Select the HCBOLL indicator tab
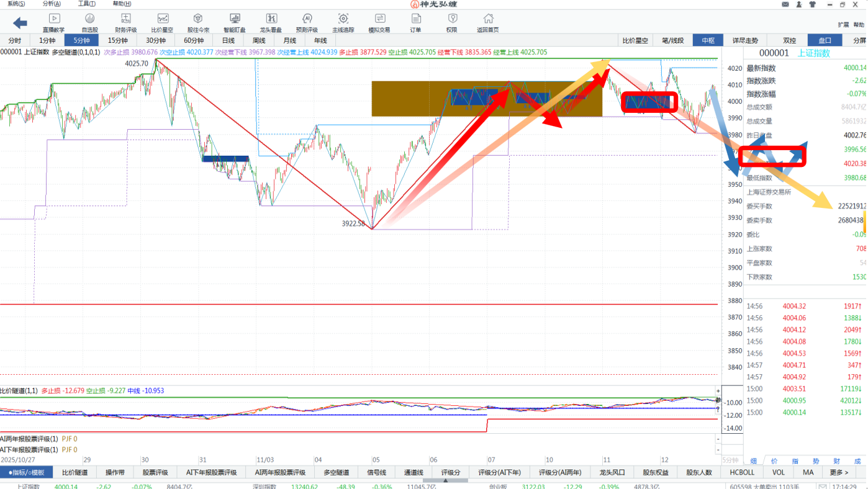Viewport: 868px width, 489px height. tap(742, 472)
